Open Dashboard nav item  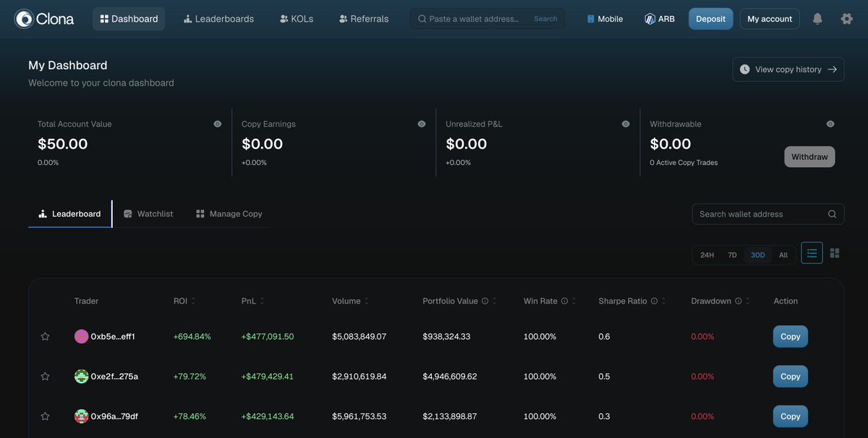click(x=129, y=19)
